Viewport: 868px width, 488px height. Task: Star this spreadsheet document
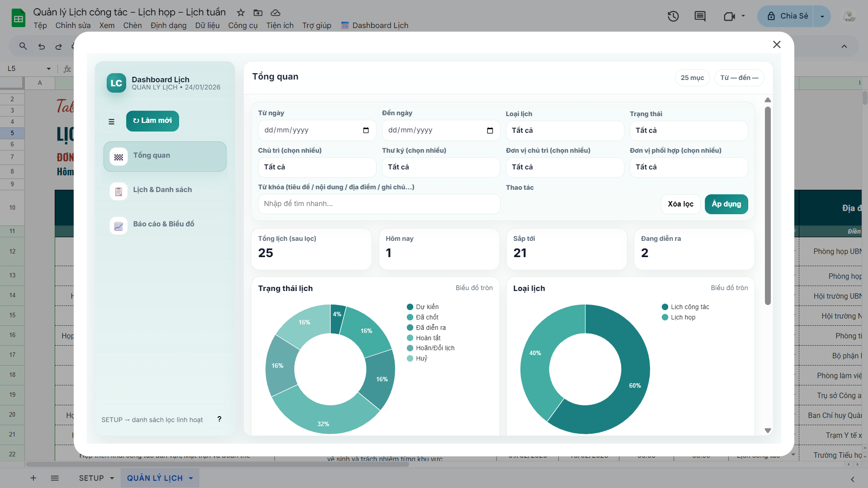pos(241,13)
